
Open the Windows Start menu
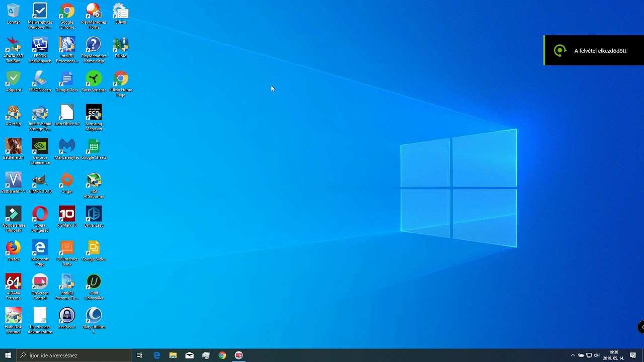[8, 355]
